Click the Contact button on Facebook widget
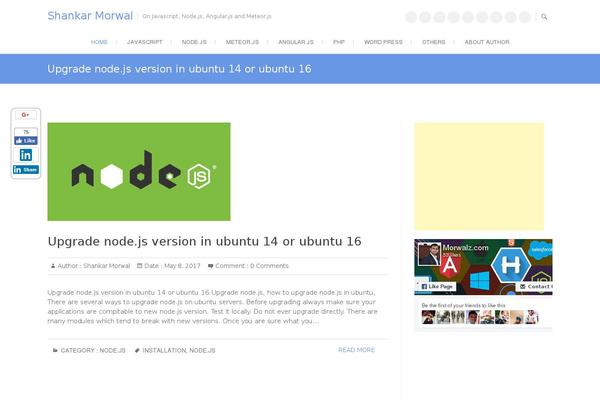Viewport: 600px width, 400px height. (x=535, y=286)
